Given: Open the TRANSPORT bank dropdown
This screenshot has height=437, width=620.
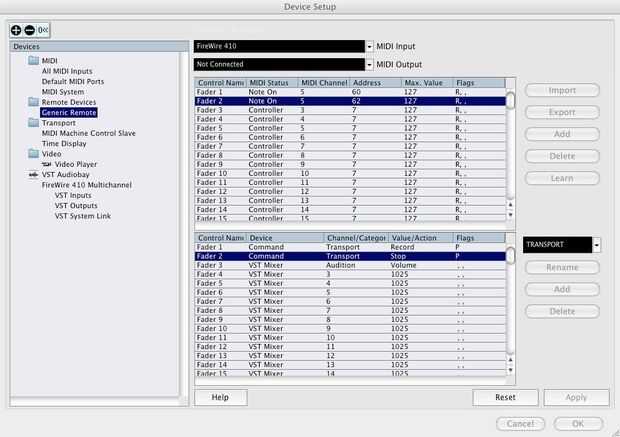Looking at the screenshot, I should coord(596,245).
